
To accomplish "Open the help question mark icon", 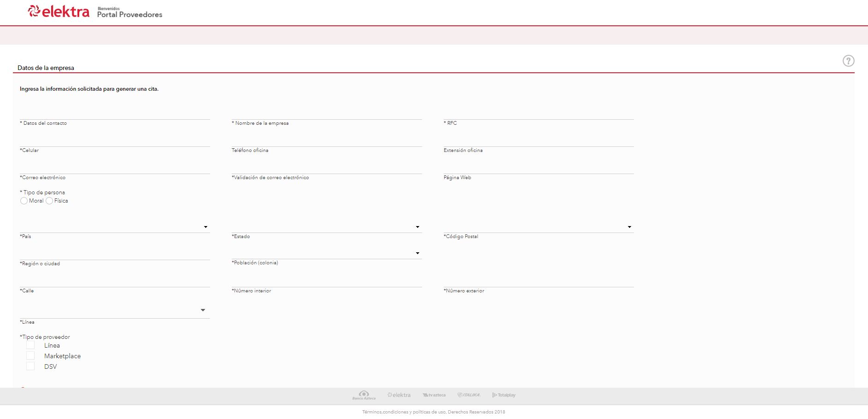I will coord(848,61).
